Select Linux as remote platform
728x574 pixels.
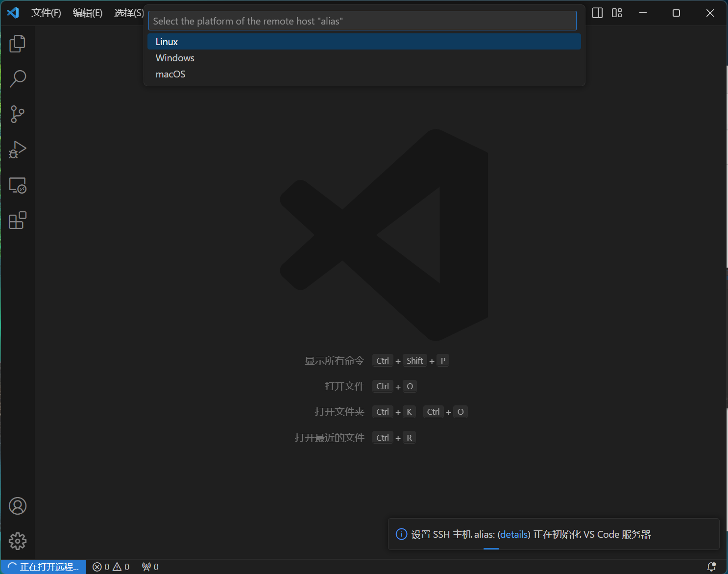coord(364,42)
